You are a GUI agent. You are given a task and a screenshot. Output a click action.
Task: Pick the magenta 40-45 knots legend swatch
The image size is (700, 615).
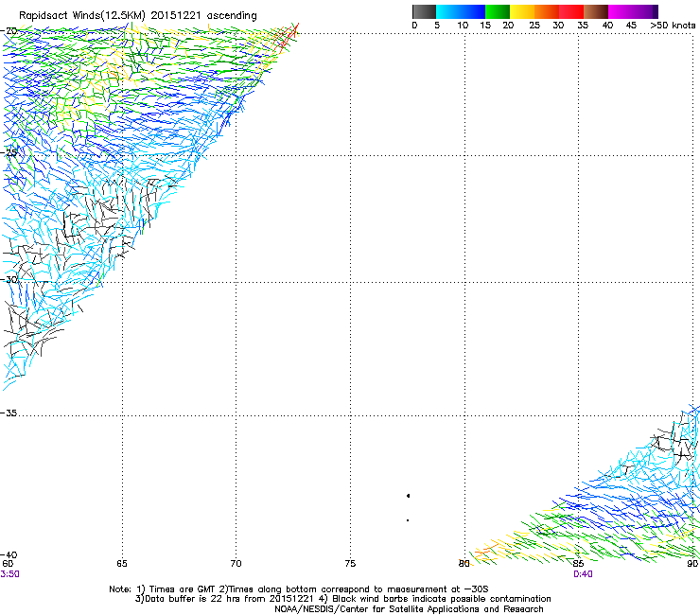coord(621,11)
